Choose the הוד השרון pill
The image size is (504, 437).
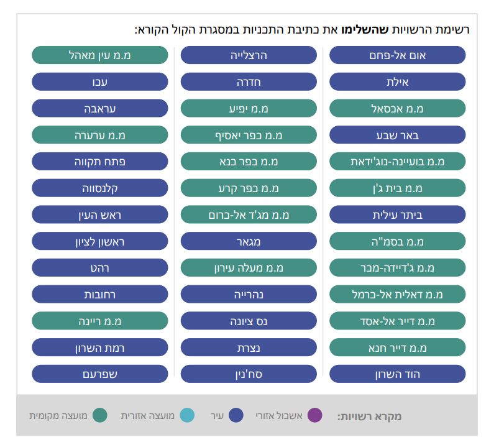[x=397, y=374]
